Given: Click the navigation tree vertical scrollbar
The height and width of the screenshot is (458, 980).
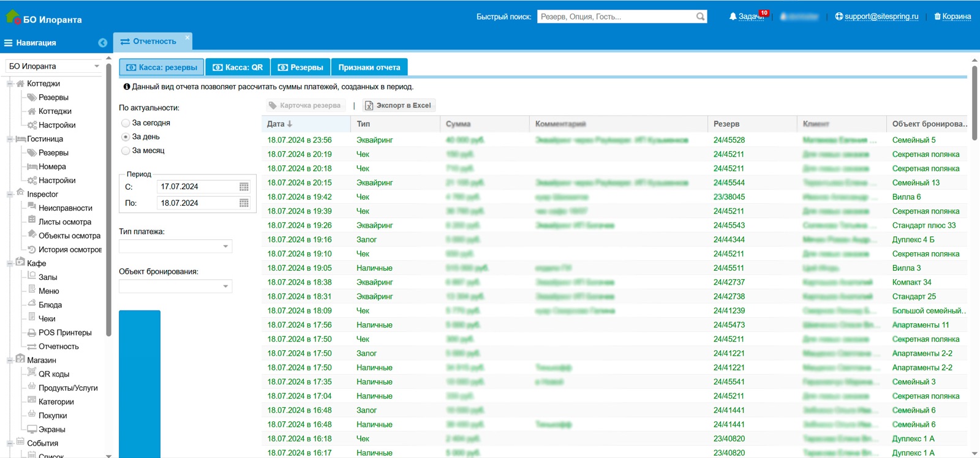Looking at the screenshot, I should click(x=108, y=199).
